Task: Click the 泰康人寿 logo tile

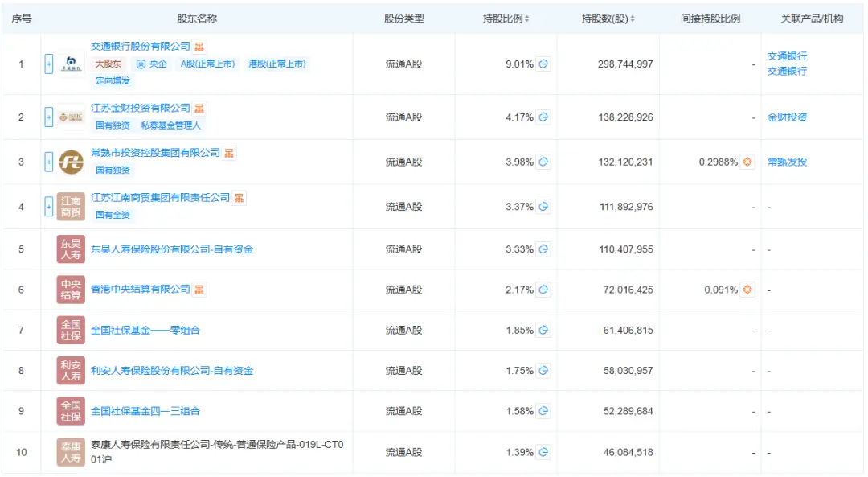Action: point(71,452)
